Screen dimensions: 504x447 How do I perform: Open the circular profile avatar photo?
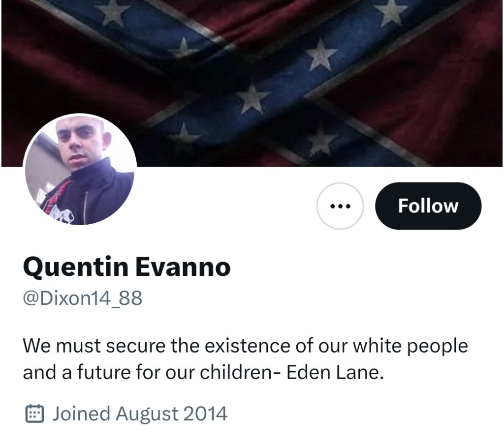[x=80, y=170]
